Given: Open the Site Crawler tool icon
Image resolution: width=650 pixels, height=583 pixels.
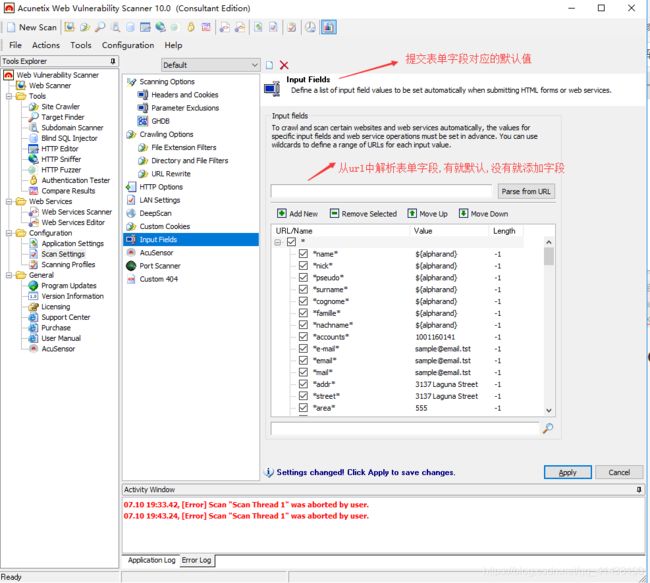Looking at the screenshot, I should [34, 107].
